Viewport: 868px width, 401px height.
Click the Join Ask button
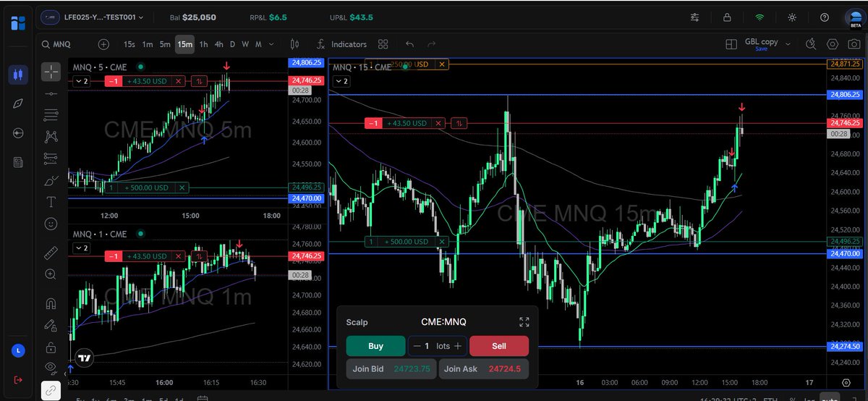click(484, 369)
